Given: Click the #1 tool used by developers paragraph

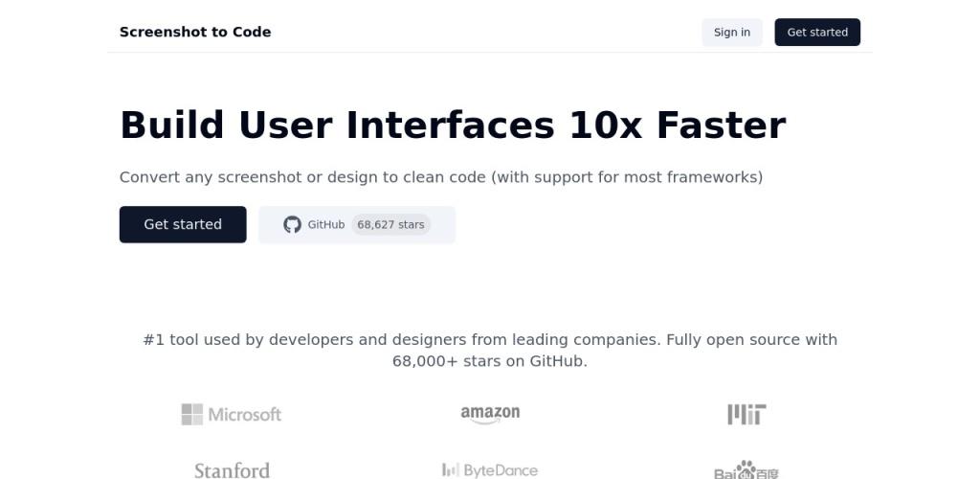Looking at the screenshot, I should click(490, 340).
